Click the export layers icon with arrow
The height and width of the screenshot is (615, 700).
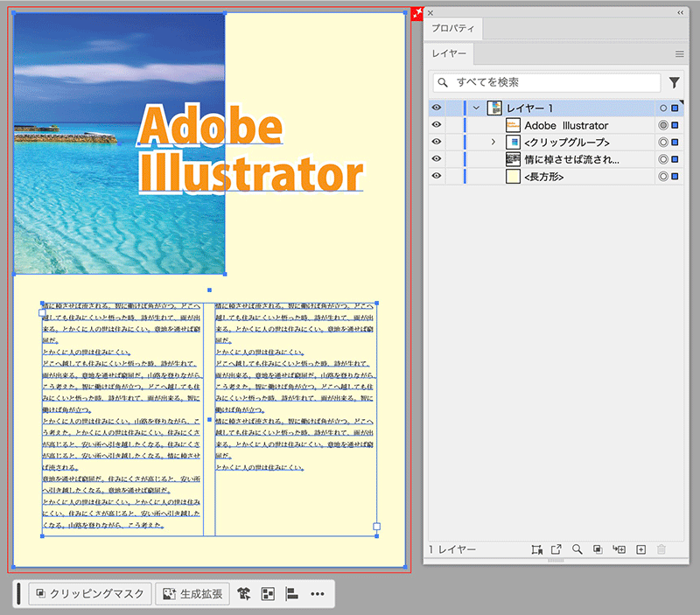556,549
